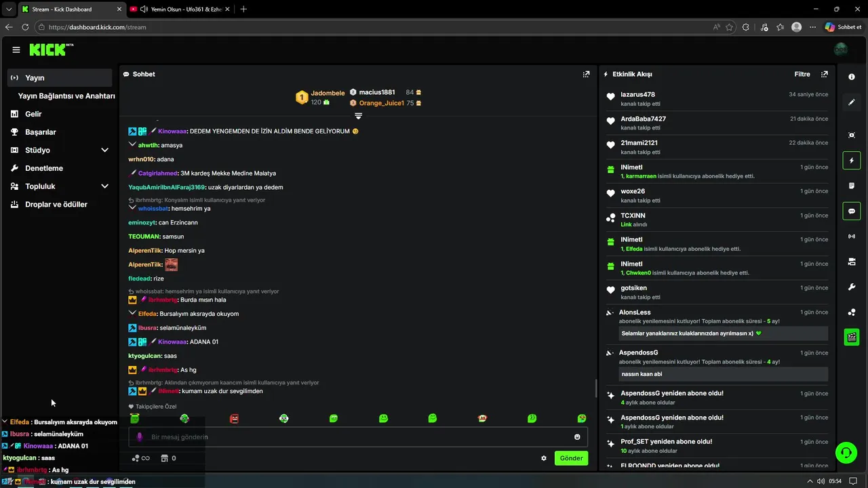Screen dimensions: 868x488
Task: Pop out the Etkinlik Akışı panel
Action: click(x=825, y=74)
